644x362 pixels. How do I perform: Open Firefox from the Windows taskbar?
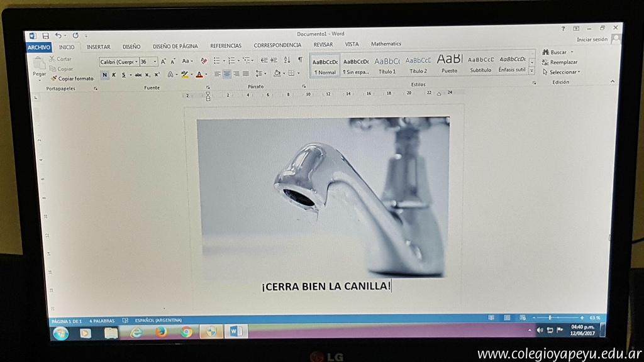pos(161,332)
